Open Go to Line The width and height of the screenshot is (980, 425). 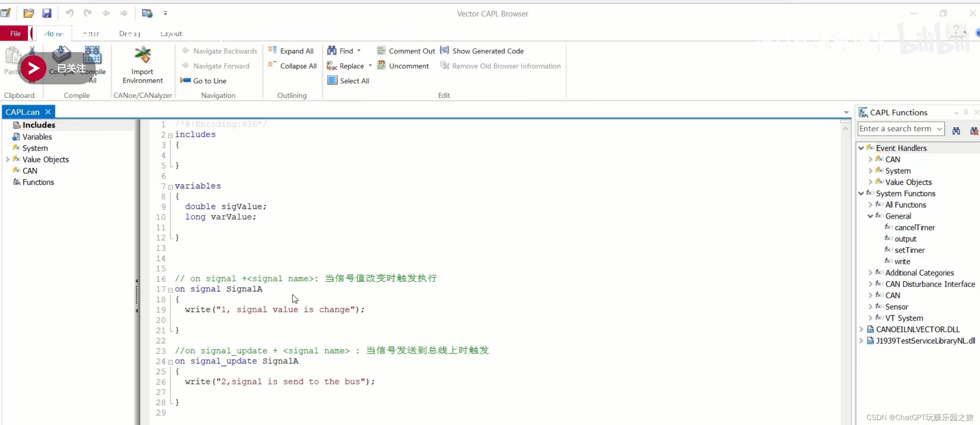tap(204, 81)
